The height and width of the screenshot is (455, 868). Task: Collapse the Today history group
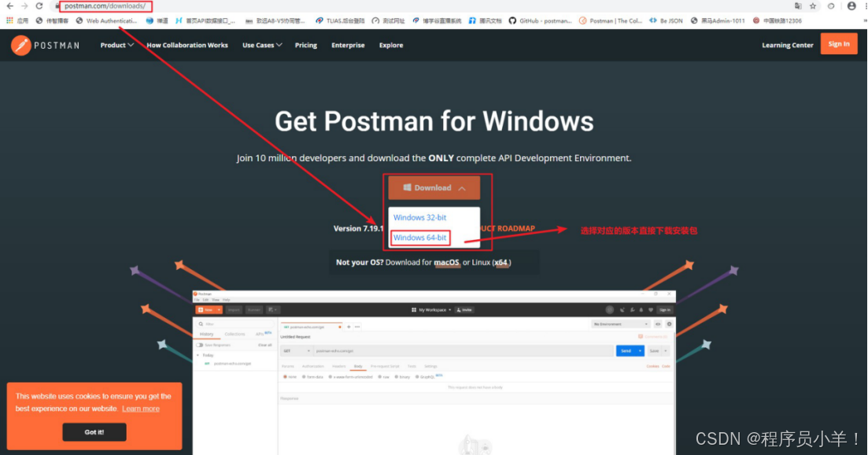pos(198,355)
